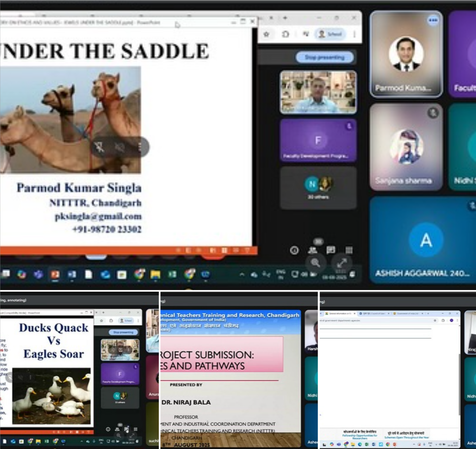
Task: Select the presenter's self-view video thumbnail
Action: (318, 92)
